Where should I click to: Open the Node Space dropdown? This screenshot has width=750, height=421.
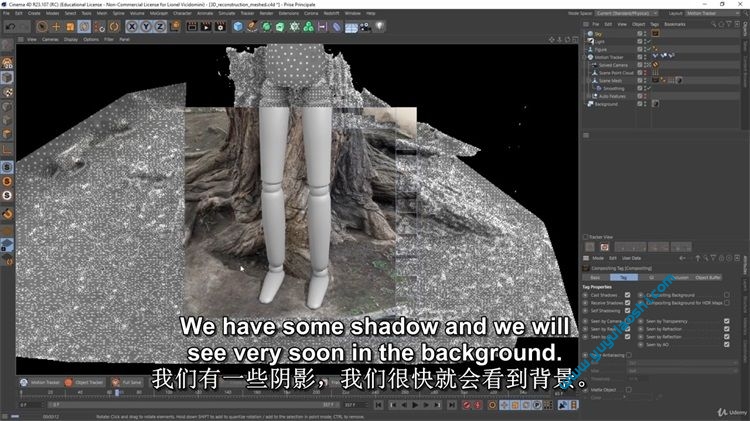tap(627, 13)
